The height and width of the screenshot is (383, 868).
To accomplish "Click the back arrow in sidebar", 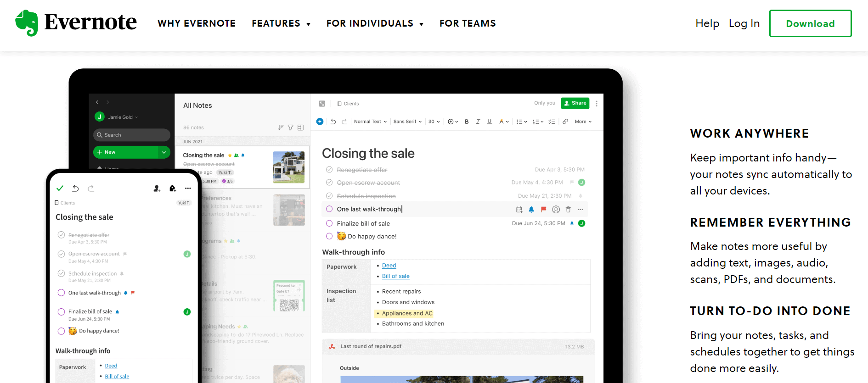I will click(x=97, y=102).
